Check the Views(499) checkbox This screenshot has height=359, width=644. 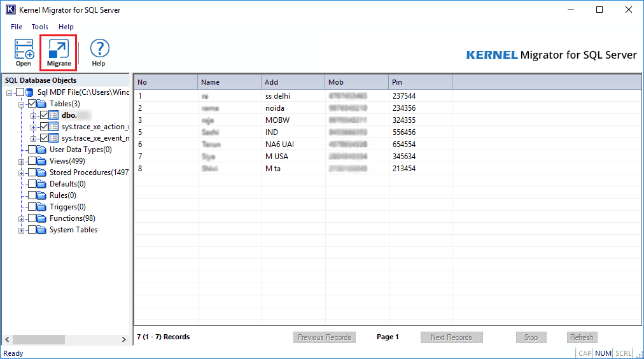pyautogui.click(x=32, y=161)
